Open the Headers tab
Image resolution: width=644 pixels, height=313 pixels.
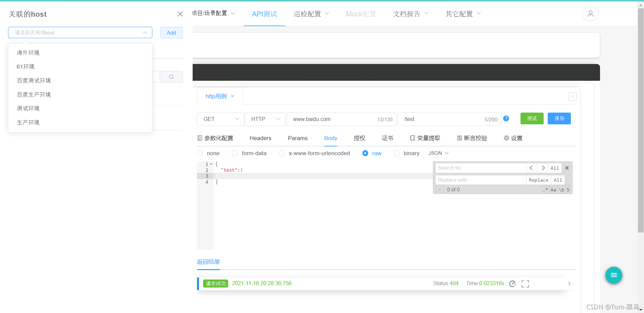pos(260,138)
